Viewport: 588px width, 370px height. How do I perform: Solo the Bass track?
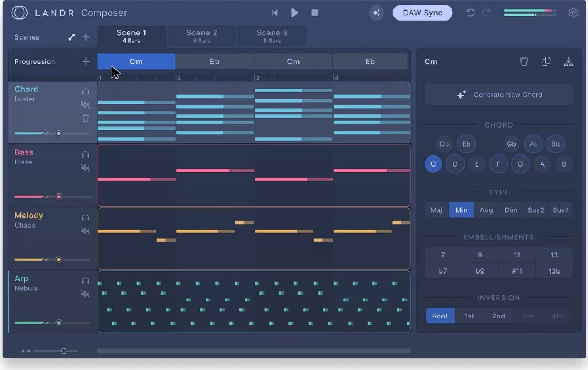(x=85, y=154)
